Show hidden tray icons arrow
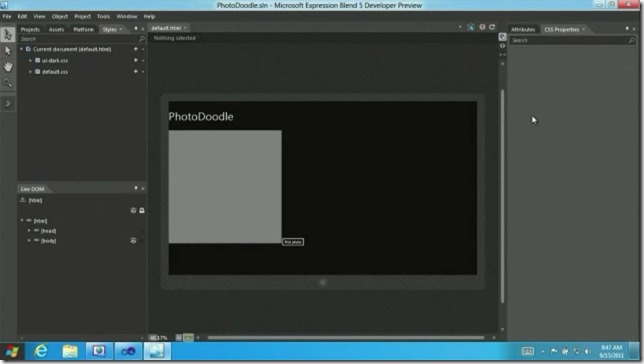 click(543, 351)
